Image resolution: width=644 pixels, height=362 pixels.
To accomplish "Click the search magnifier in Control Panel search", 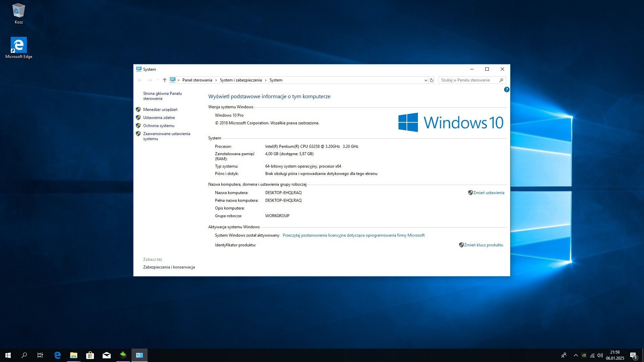I will click(x=501, y=80).
